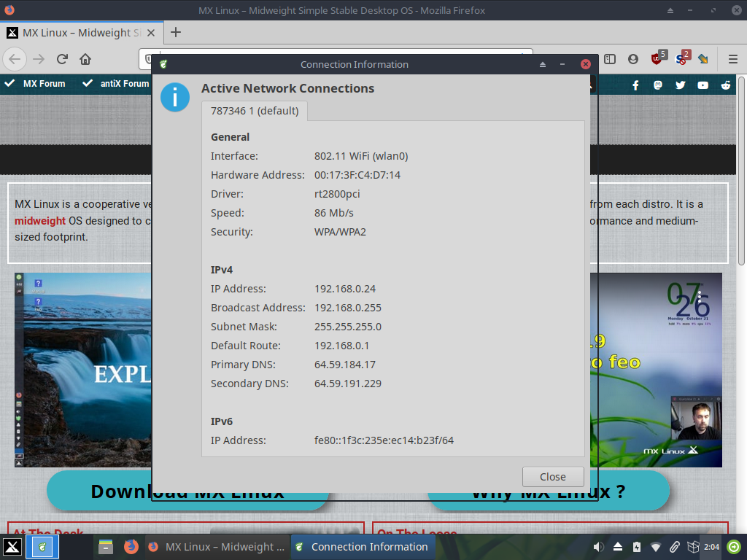The height and width of the screenshot is (560, 747).
Task: Click the blue info icon in dialog
Action: click(x=175, y=97)
